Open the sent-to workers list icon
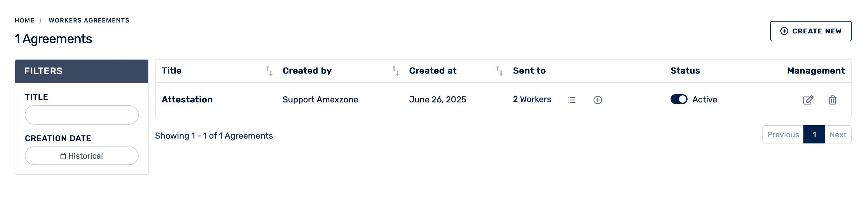Viewport: 868px width, 217px height. [571, 100]
